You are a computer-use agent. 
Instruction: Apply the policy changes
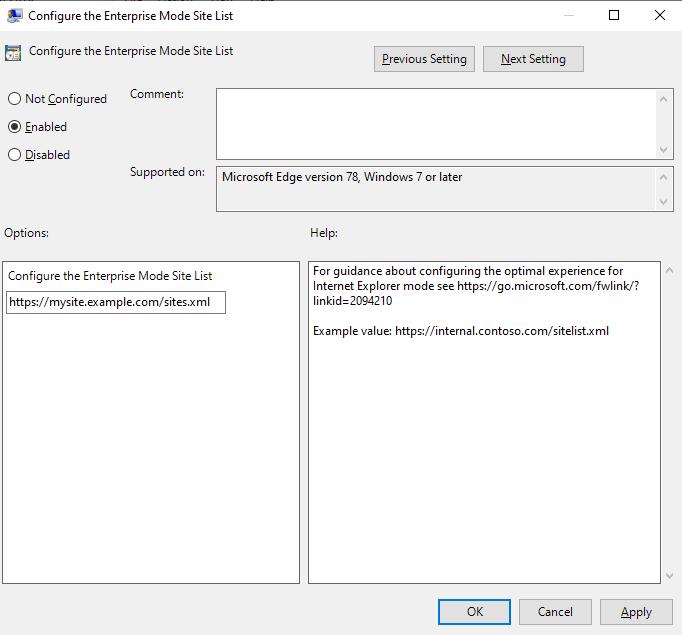point(636,612)
